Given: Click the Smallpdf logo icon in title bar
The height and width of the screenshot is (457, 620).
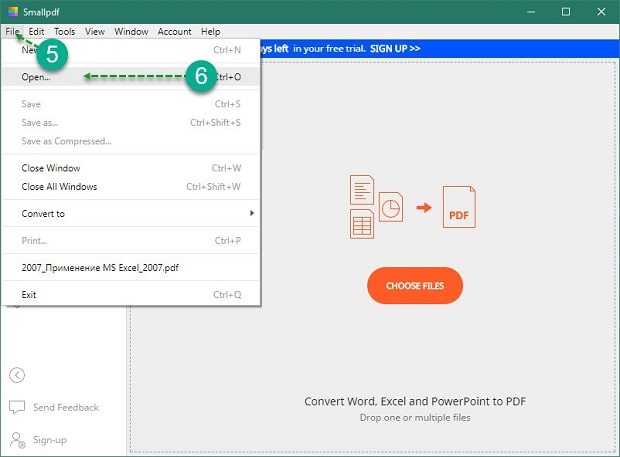Looking at the screenshot, I should click(11, 11).
